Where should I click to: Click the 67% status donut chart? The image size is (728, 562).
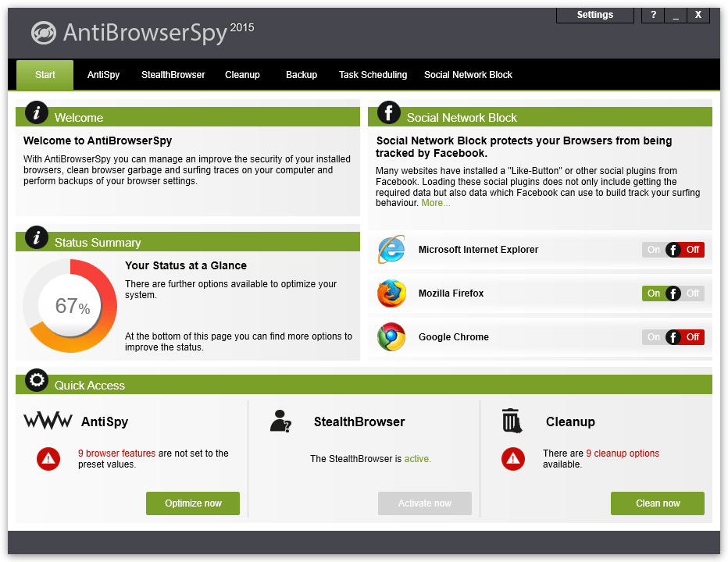click(x=70, y=306)
